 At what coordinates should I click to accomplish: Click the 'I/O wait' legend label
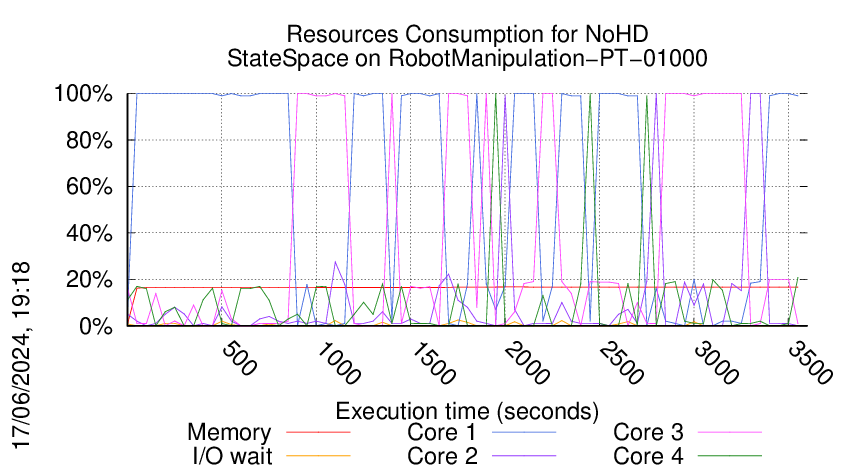232,456
